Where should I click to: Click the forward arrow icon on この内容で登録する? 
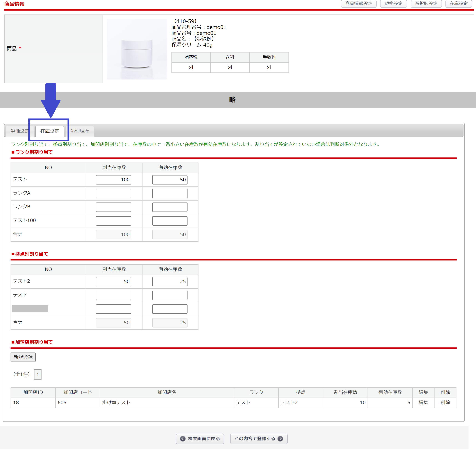pyautogui.click(x=280, y=439)
